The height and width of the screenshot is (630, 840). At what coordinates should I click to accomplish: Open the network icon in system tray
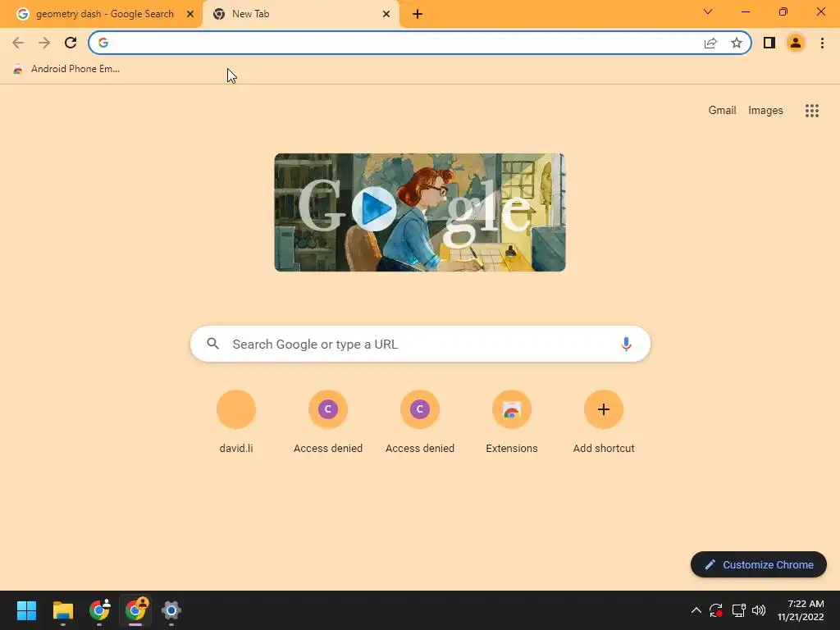[x=739, y=610]
